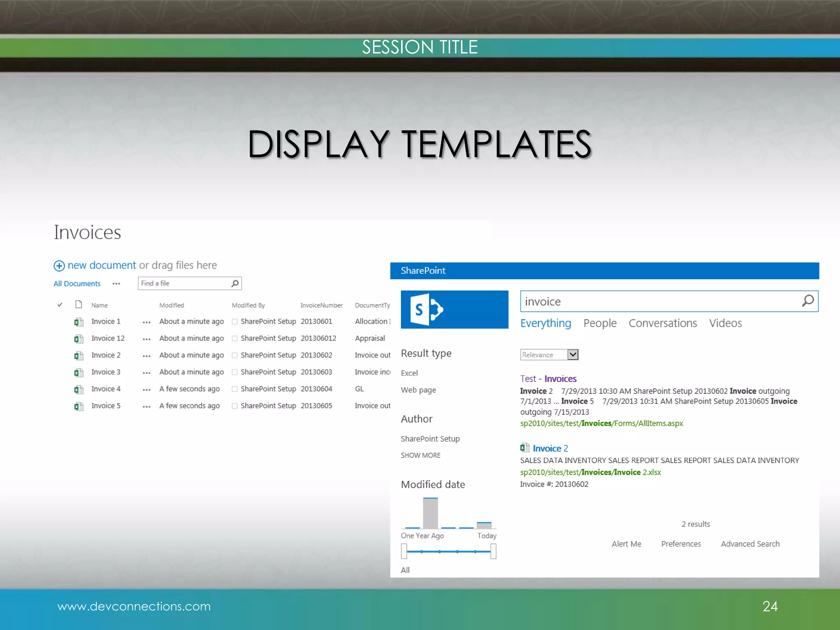Click the new document link
Image resolution: width=840 pixels, height=630 pixels.
pos(101,265)
